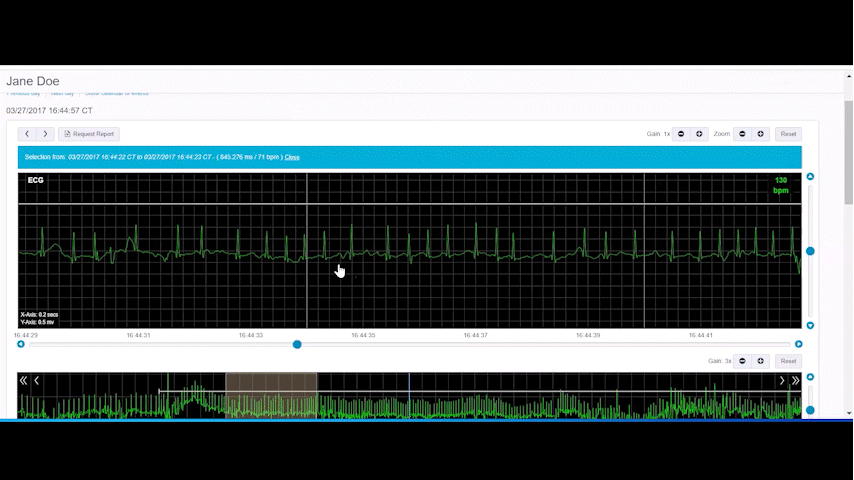854x480 pixels.
Task: Move ECG vertical offset up arrow
Action: coord(810,177)
